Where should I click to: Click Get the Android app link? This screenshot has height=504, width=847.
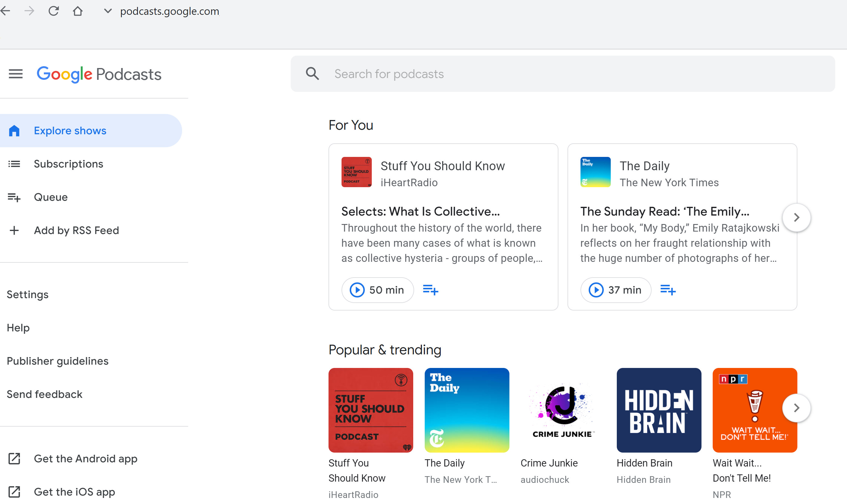85,458
